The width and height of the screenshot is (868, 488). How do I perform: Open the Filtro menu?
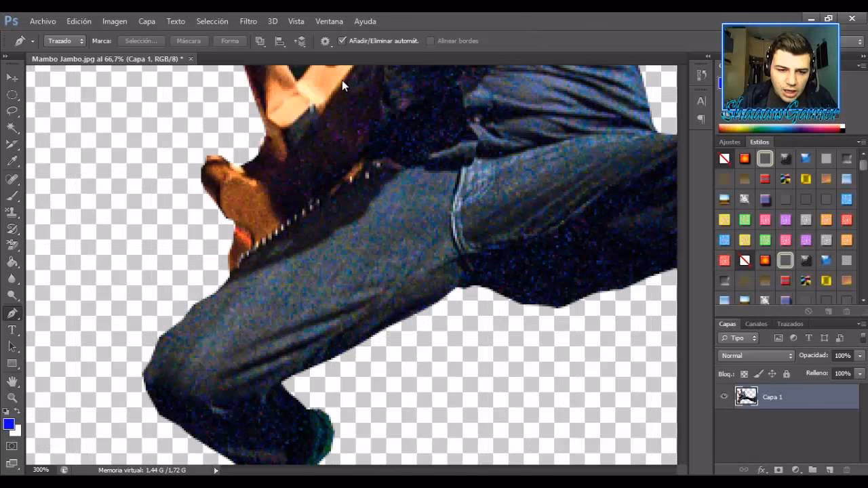point(248,21)
